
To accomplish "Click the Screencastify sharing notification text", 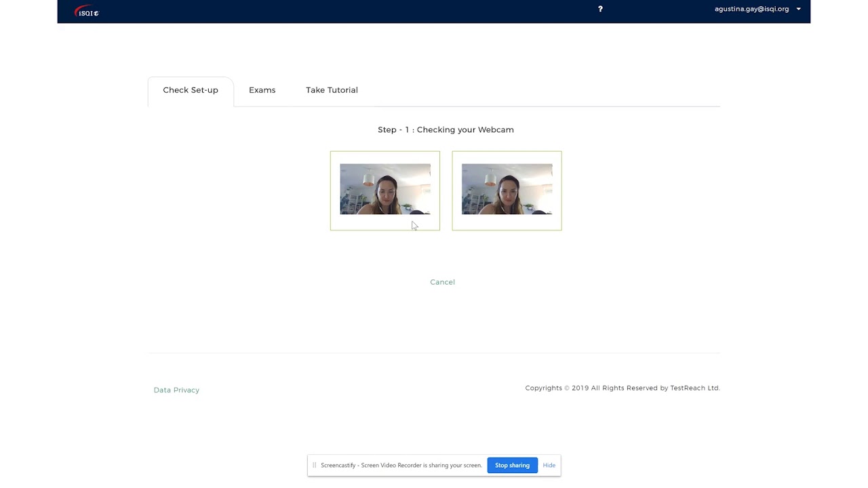I will 401,465.
